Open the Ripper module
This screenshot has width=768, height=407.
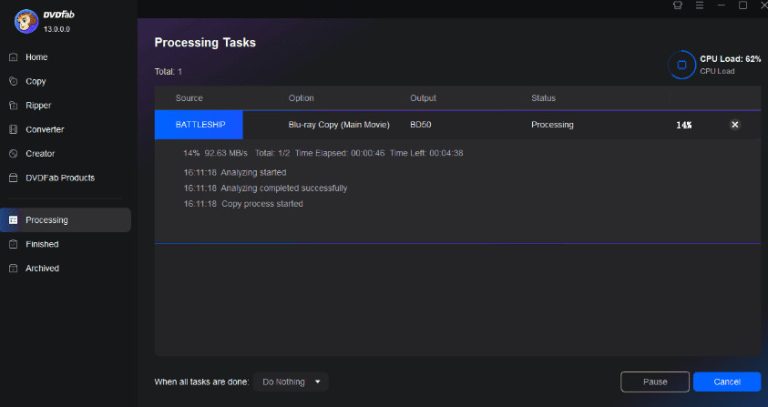(38, 105)
